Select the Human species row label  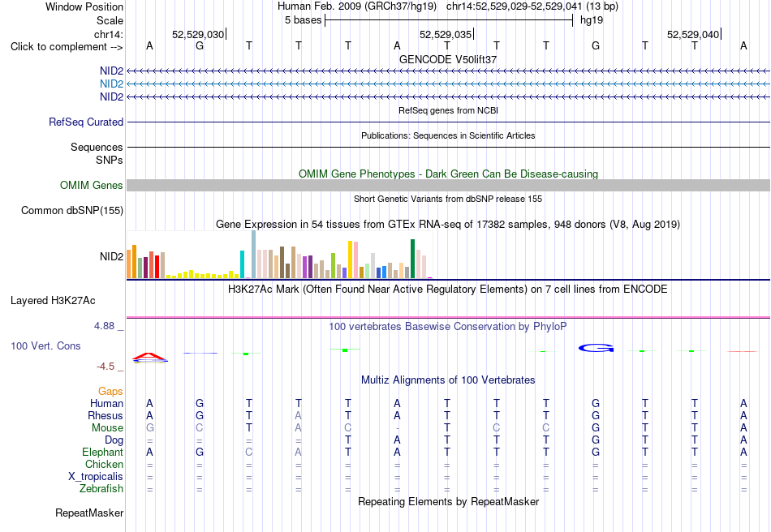pos(106,403)
